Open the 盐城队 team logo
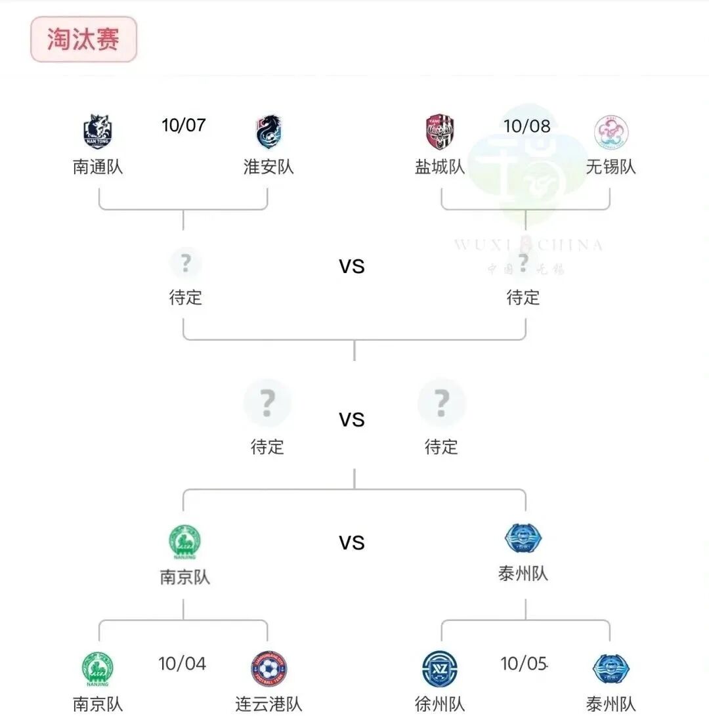 [x=440, y=132]
